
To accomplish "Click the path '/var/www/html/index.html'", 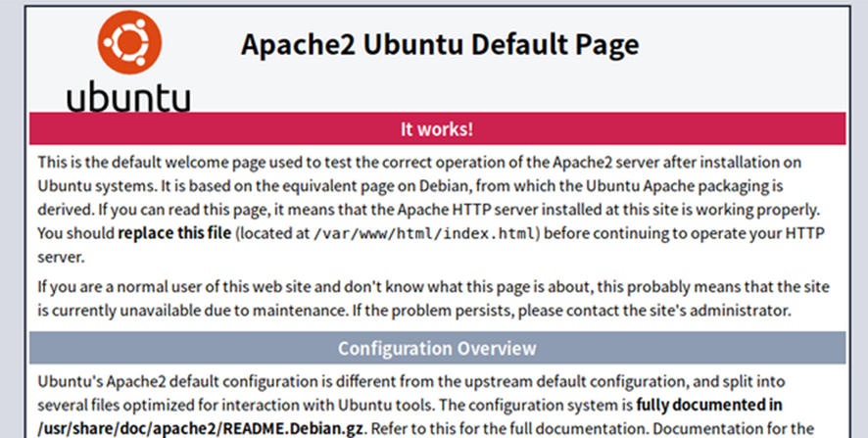I will pos(424,233).
